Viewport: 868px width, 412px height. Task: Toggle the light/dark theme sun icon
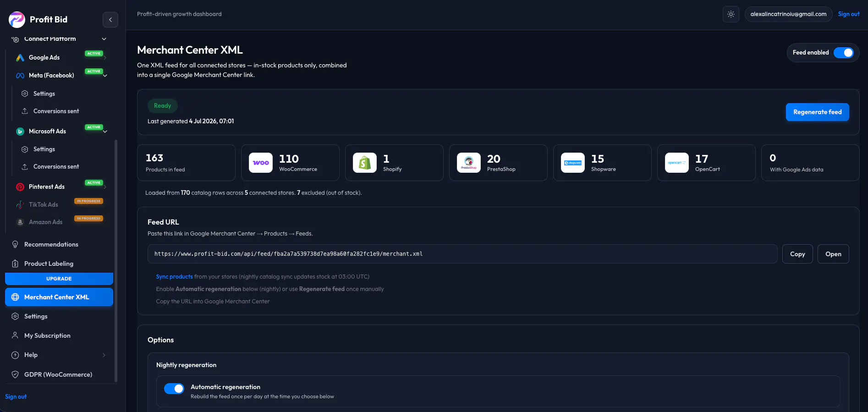click(x=731, y=14)
